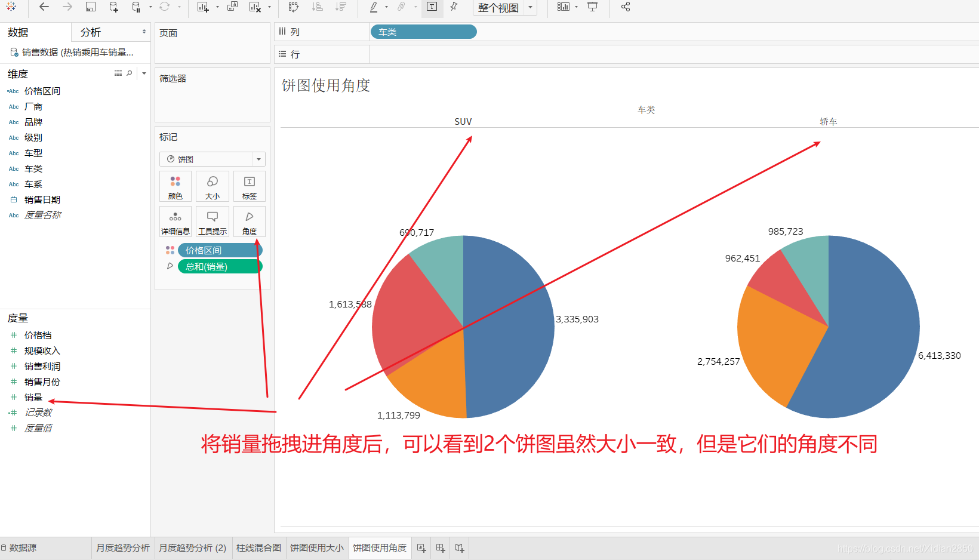Add a new story tab icon
Image resolution: width=979 pixels, height=560 pixels.
point(460,547)
